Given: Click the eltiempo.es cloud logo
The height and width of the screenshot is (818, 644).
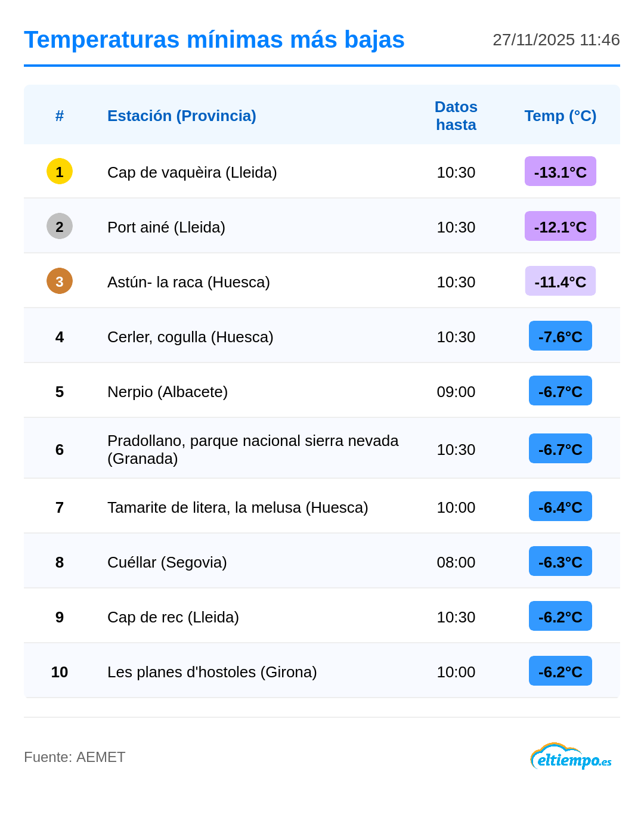Looking at the screenshot, I should [x=571, y=757].
